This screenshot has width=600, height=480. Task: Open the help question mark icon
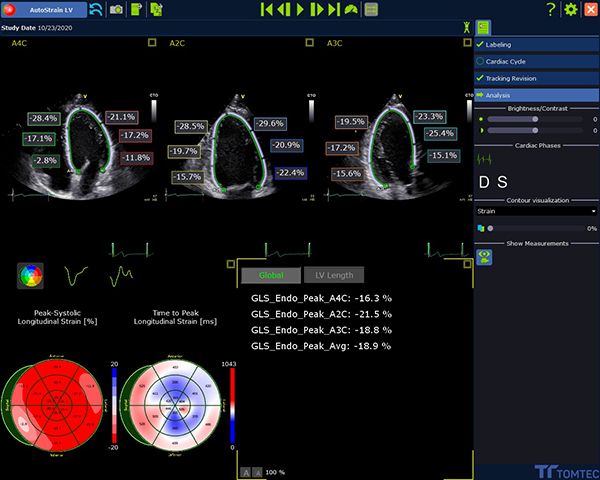pyautogui.click(x=551, y=9)
